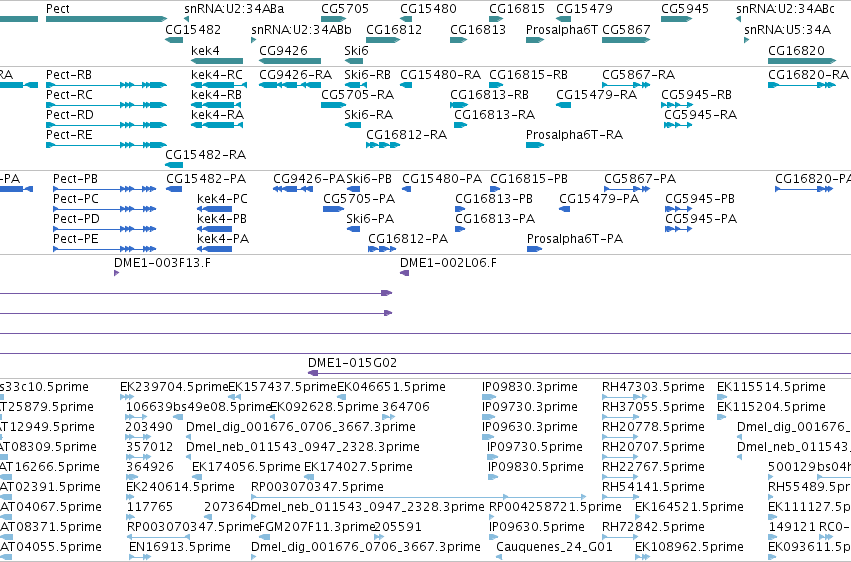
Task: Select the CG15482-PA protein label
Action: 206,178
